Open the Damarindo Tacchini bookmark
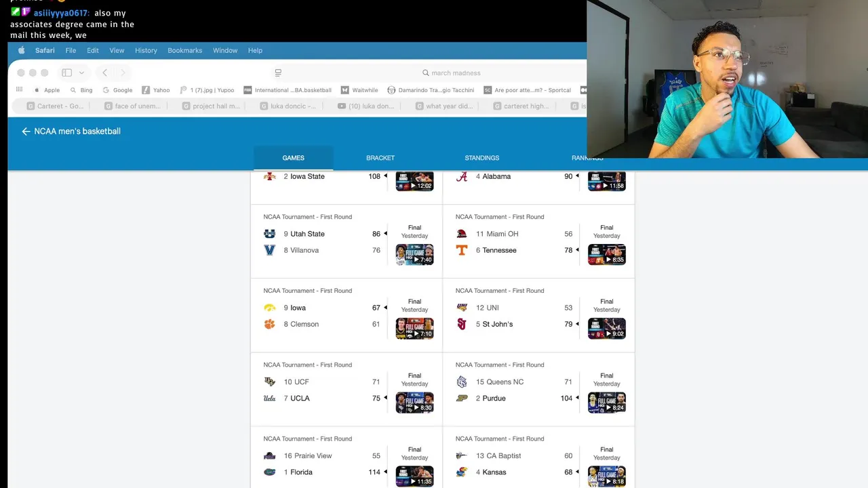This screenshot has height=488, width=868. pyautogui.click(x=431, y=89)
